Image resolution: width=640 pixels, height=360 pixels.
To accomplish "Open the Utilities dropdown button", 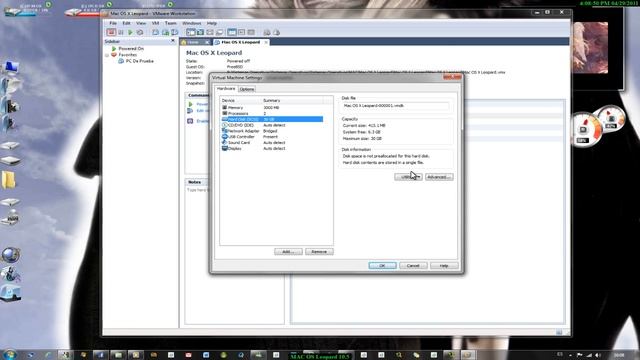I will pyautogui.click(x=408, y=177).
